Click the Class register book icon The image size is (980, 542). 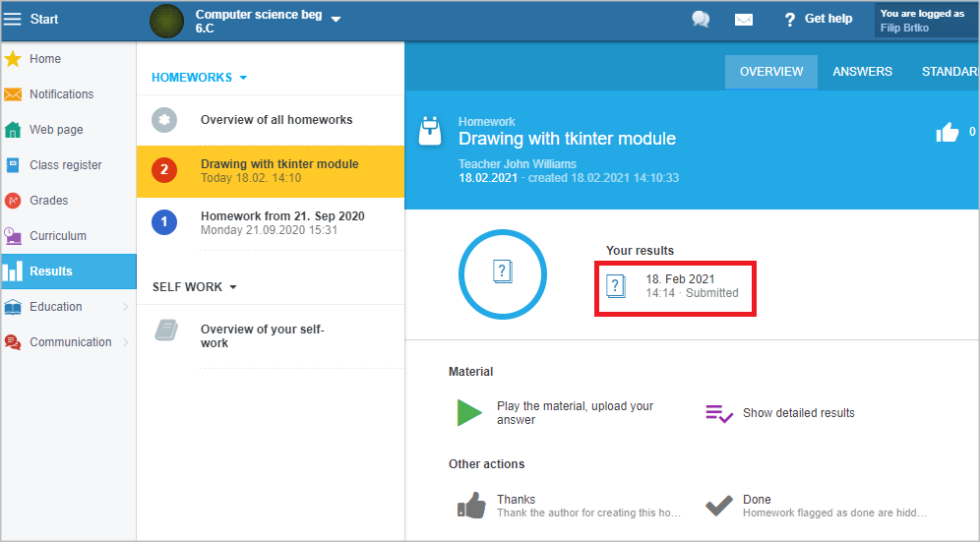(x=13, y=165)
